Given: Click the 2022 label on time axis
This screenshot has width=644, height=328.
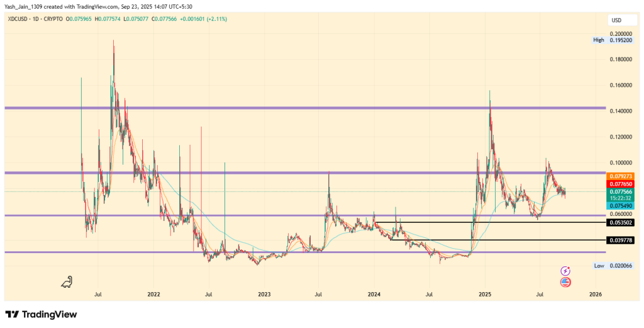Looking at the screenshot, I should (x=153, y=294).
